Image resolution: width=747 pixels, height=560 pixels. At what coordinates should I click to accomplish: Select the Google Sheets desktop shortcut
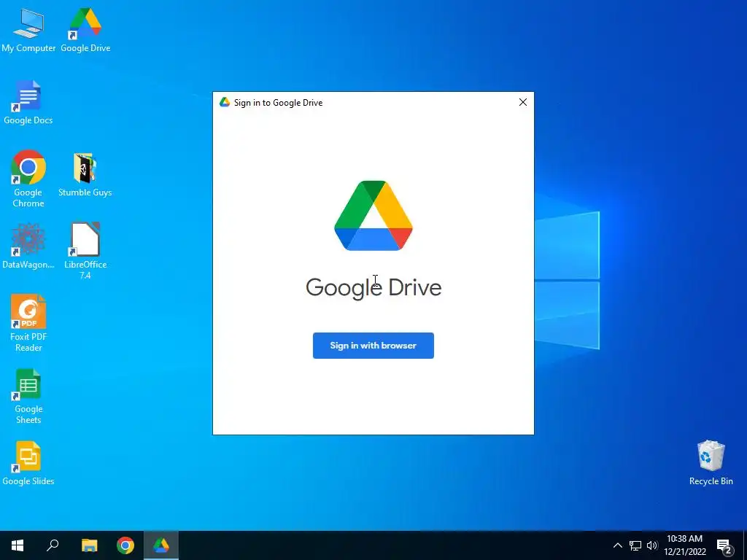[28, 396]
